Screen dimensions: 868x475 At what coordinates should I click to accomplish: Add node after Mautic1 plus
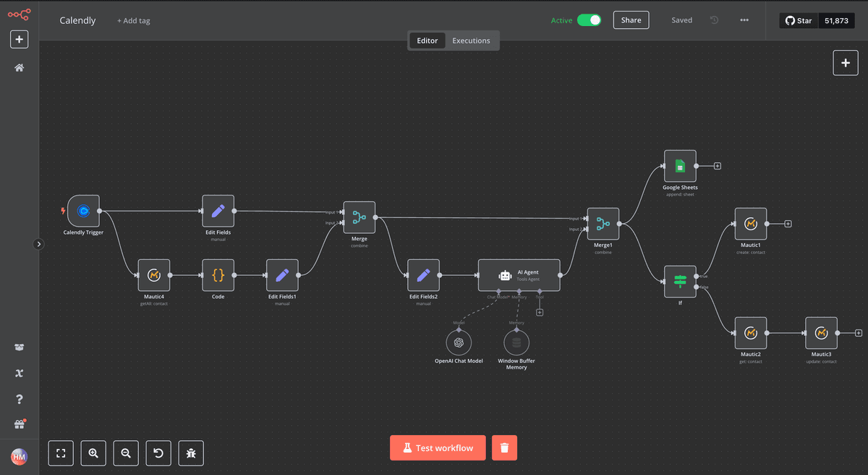pyautogui.click(x=788, y=224)
